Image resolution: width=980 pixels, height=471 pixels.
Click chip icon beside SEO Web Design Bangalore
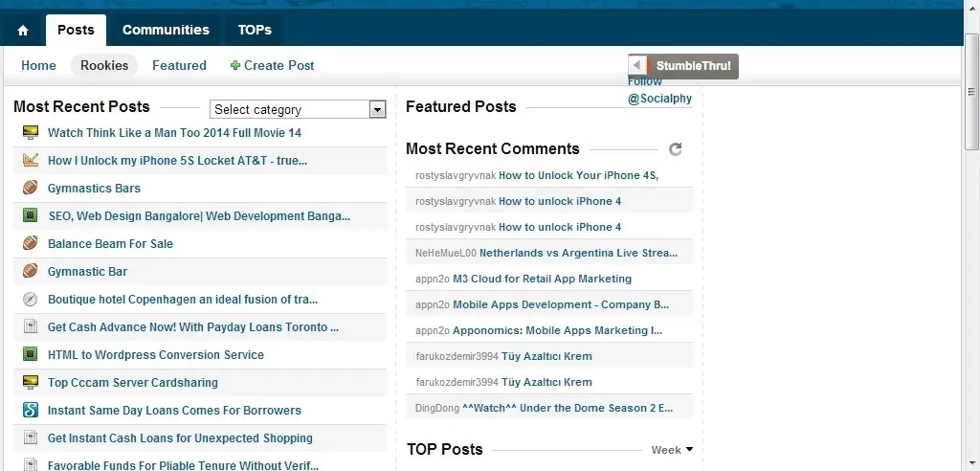click(x=30, y=215)
